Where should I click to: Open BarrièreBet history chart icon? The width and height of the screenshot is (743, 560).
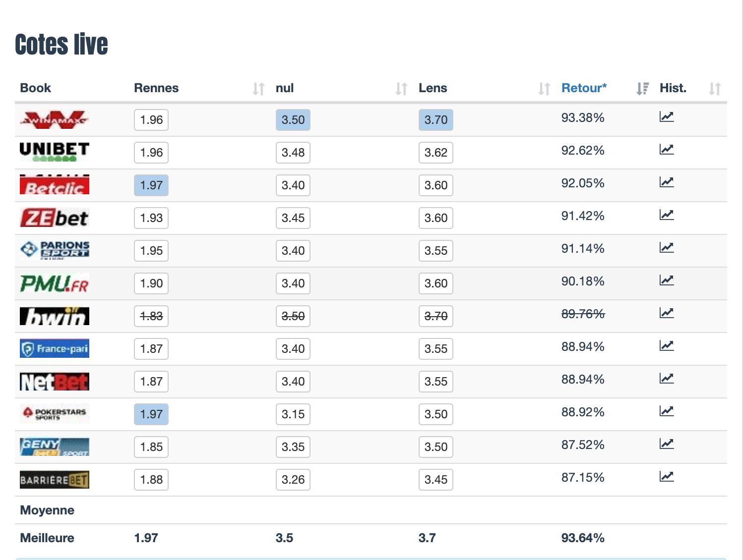[x=667, y=477]
